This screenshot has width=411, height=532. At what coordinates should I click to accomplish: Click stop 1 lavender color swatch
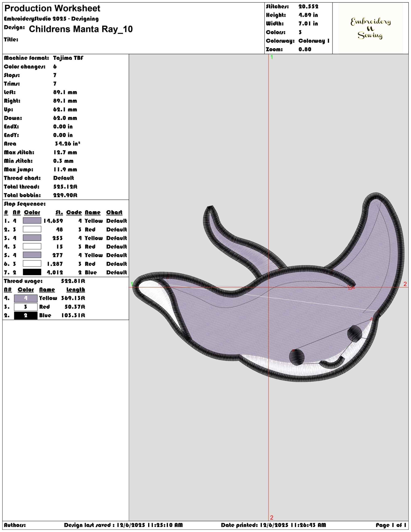point(32,221)
